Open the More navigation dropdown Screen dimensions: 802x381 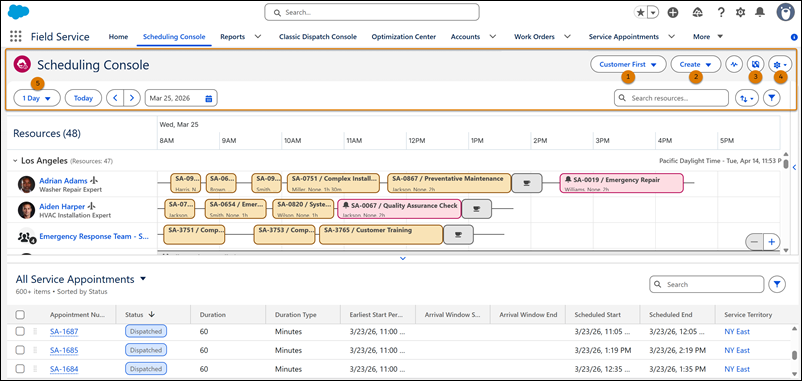click(708, 37)
